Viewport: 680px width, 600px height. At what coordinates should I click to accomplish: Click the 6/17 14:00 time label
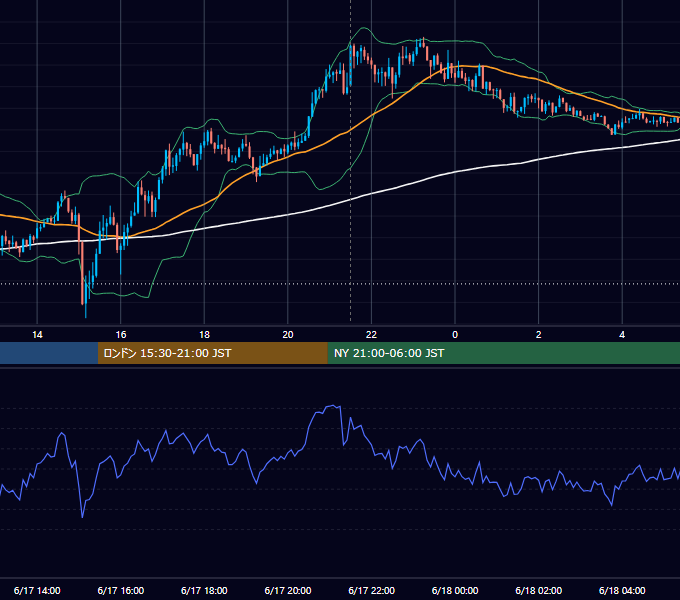click(x=37, y=590)
